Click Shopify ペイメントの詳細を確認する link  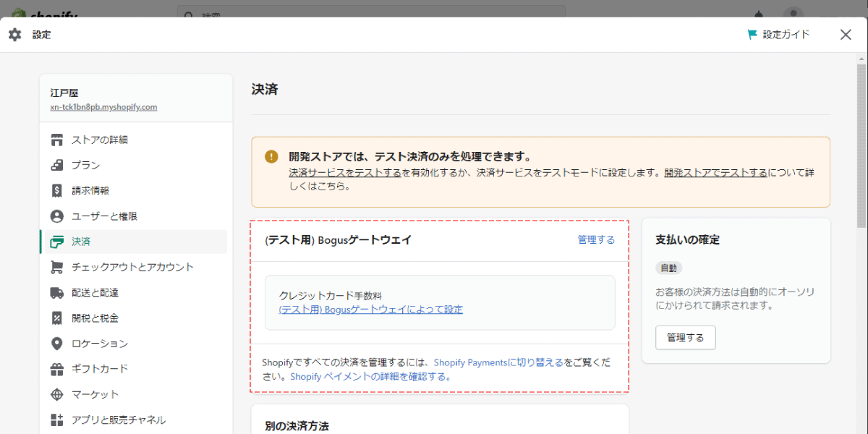(370, 377)
